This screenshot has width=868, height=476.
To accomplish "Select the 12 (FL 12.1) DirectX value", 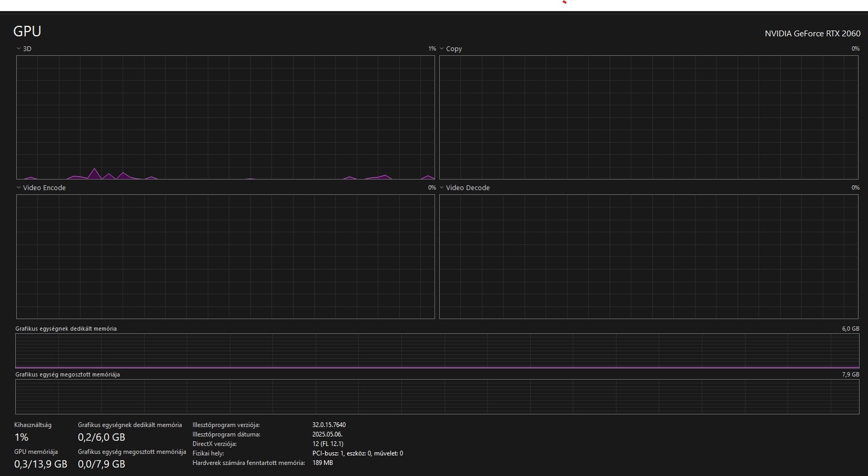I will [328, 444].
